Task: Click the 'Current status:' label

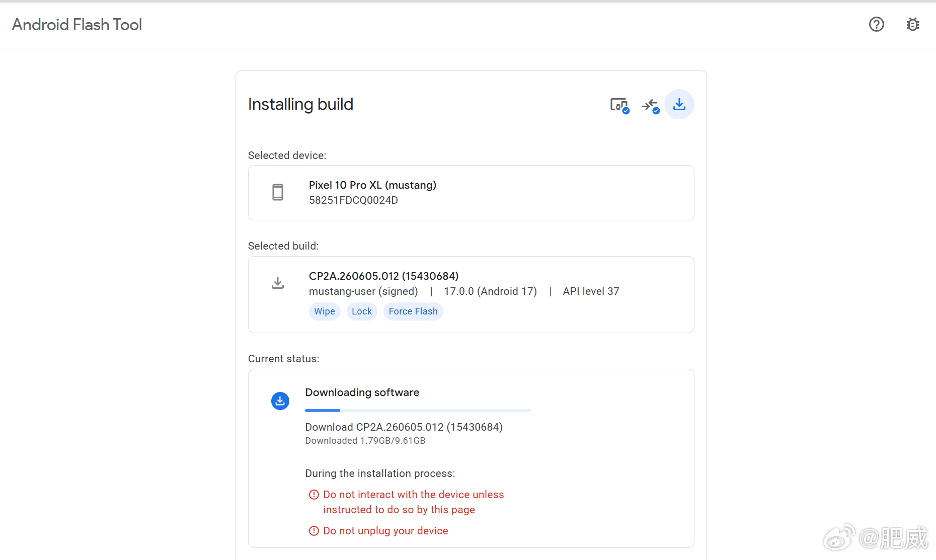Action: click(284, 359)
